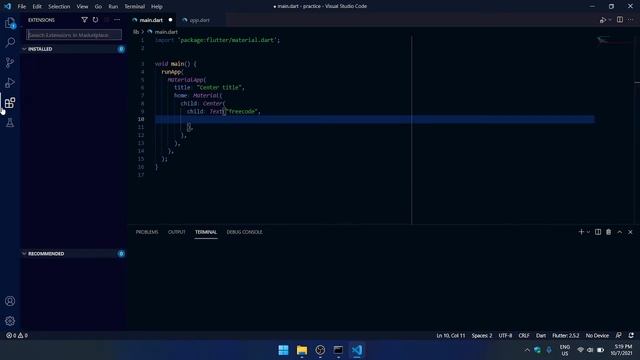Split the terminal panel
The height and width of the screenshot is (360, 640).
click(598, 232)
